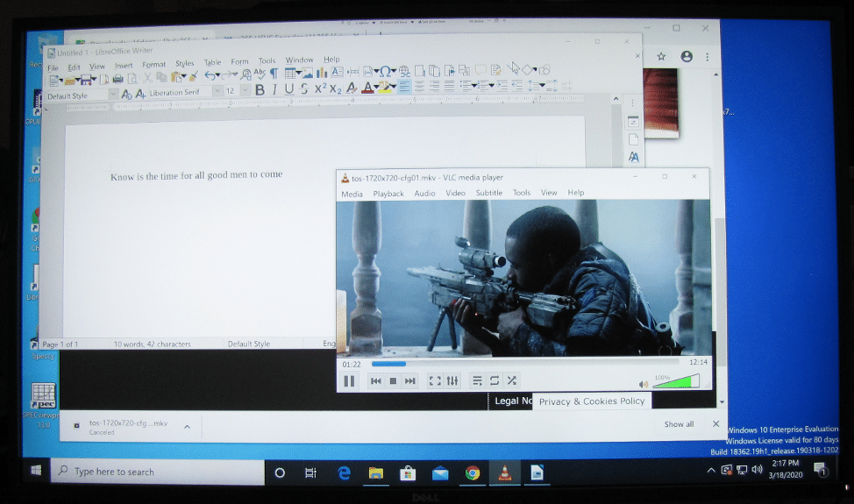Insert image via Writer toolbar

pos(308,73)
